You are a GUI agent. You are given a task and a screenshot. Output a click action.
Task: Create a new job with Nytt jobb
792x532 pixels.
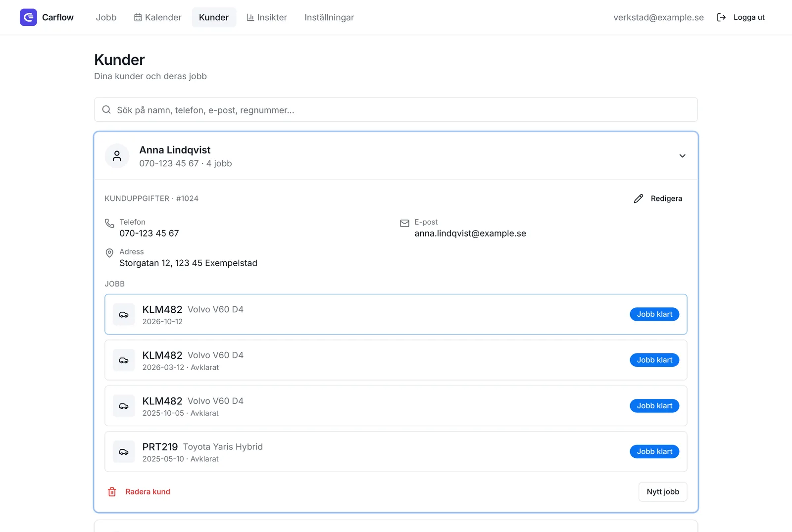(x=663, y=491)
